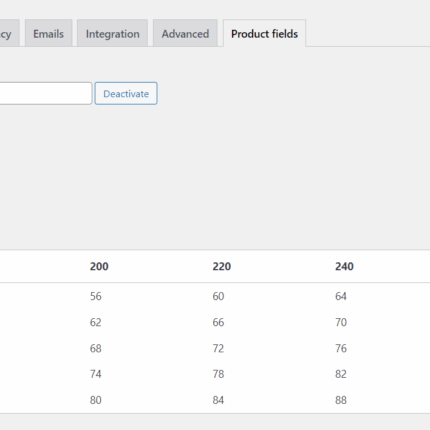Click the 240 column header
The width and height of the screenshot is (430, 430).
pyautogui.click(x=344, y=266)
